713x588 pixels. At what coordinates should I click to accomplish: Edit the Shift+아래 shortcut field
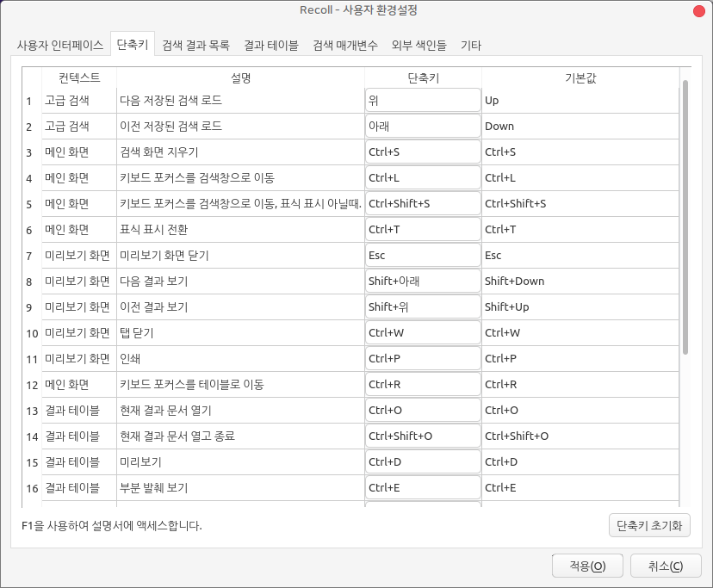tap(422, 282)
